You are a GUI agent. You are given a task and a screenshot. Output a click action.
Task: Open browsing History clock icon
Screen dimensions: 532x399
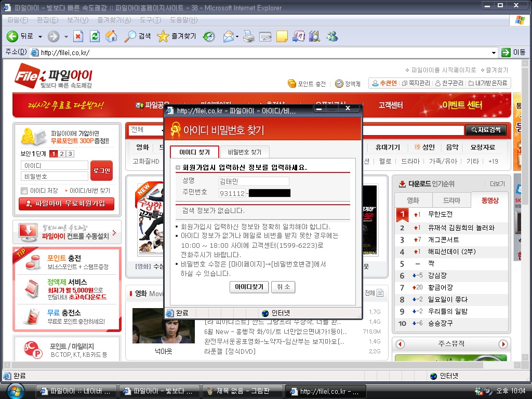[209, 36]
